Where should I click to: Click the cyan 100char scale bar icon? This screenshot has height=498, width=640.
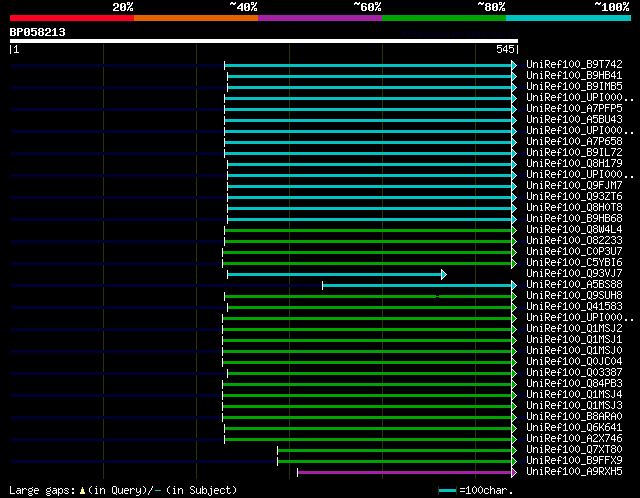pyautogui.click(x=447, y=490)
